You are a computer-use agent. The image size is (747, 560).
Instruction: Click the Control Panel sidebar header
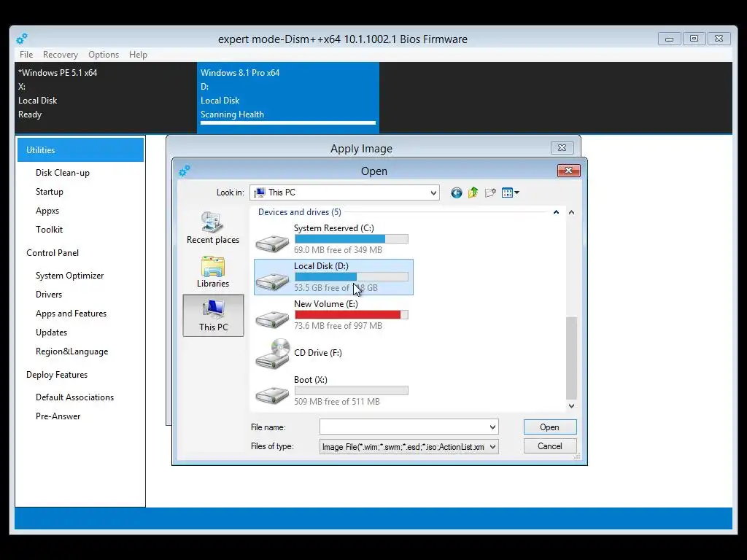coord(53,253)
